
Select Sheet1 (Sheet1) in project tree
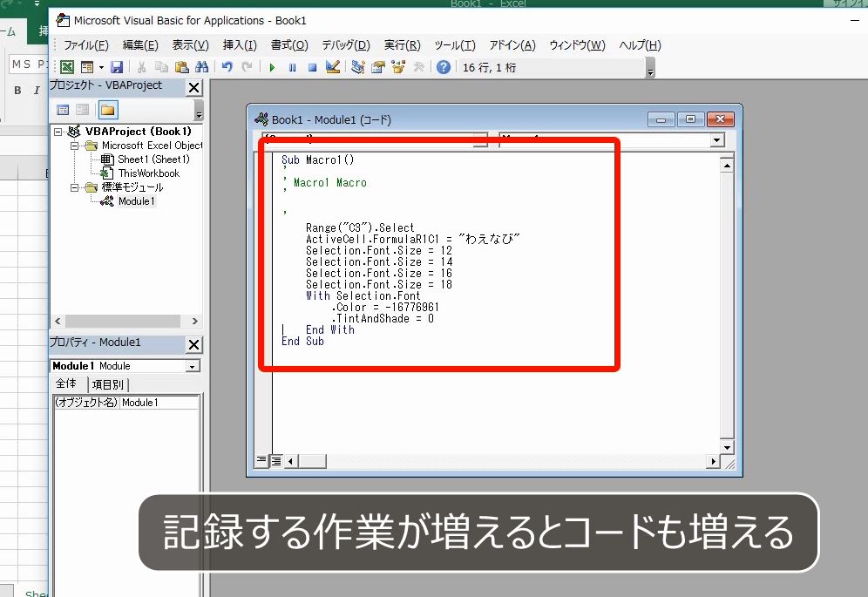coord(153,159)
